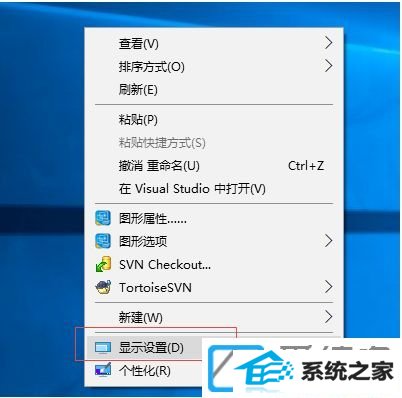Expand the 图形选项 submenu arrow
The width and height of the screenshot is (402, 398).
[x=329, y=241]
